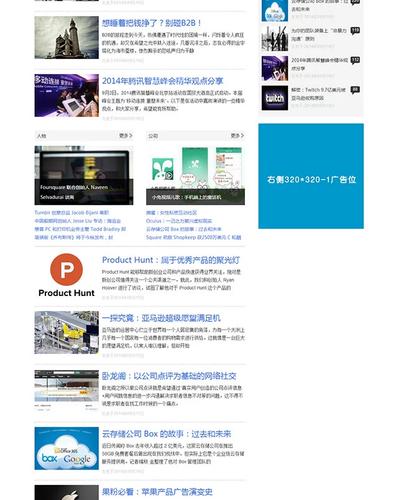
Task: Open the sidebar 2014年腾讯智慧峰会 article title
Action: [319, 64]
